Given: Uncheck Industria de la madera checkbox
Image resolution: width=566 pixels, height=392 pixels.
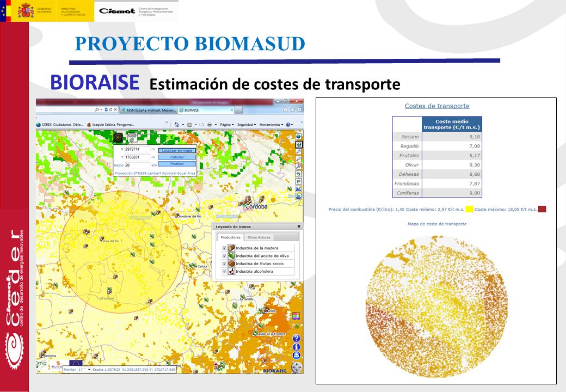Looking at the screenshot, I should point(224,248).
